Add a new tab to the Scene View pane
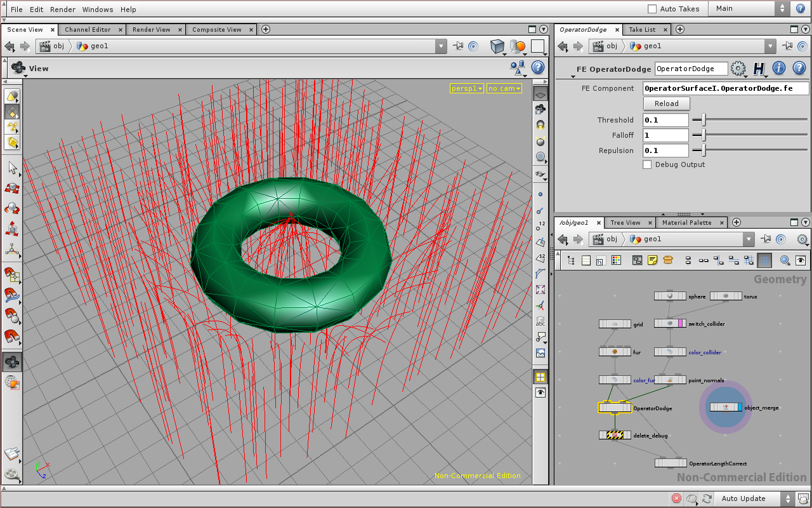812x508 pixels. click(x=266, y=29)
